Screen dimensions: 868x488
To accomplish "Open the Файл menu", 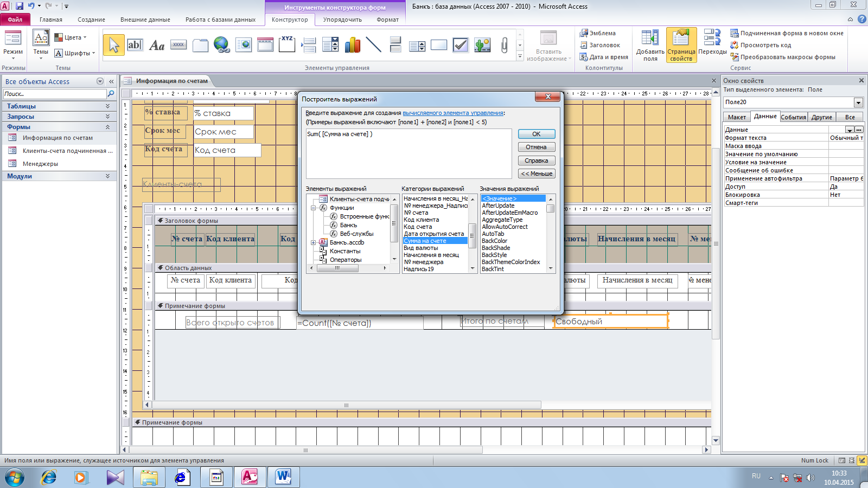I will tap(15, 20).
